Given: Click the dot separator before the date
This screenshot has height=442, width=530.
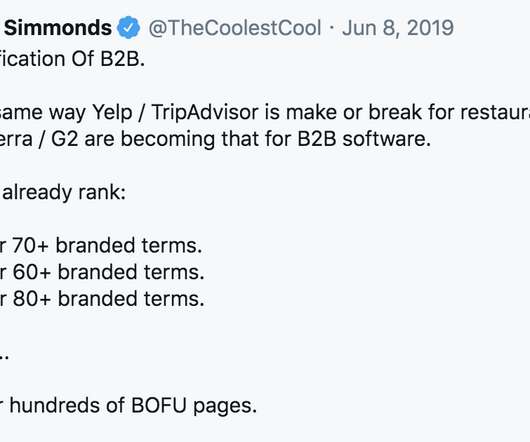Looking at the screenshot, I should coord(332,28).
